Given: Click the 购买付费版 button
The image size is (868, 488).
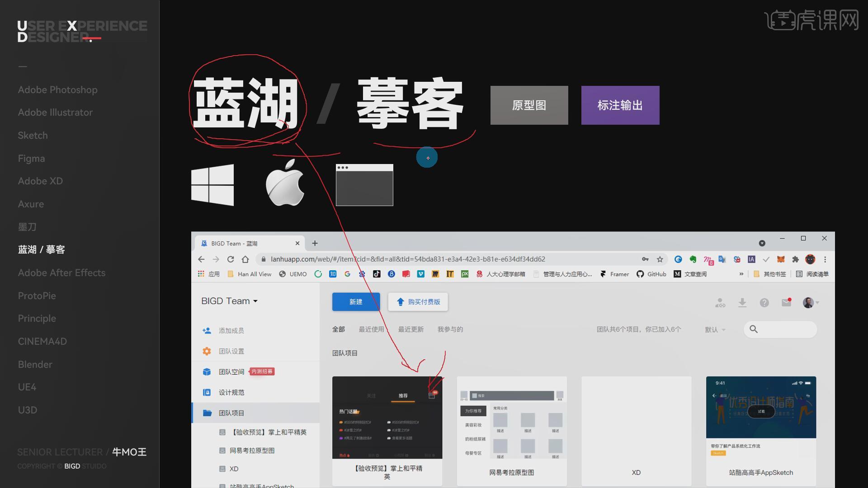Looking at the screenshot, I should pos(418,302).
